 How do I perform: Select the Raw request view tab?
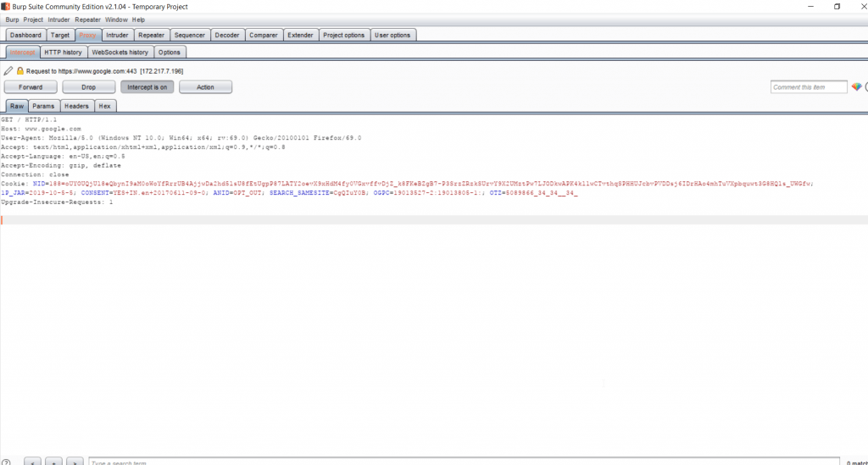click(x=17, y=106)
